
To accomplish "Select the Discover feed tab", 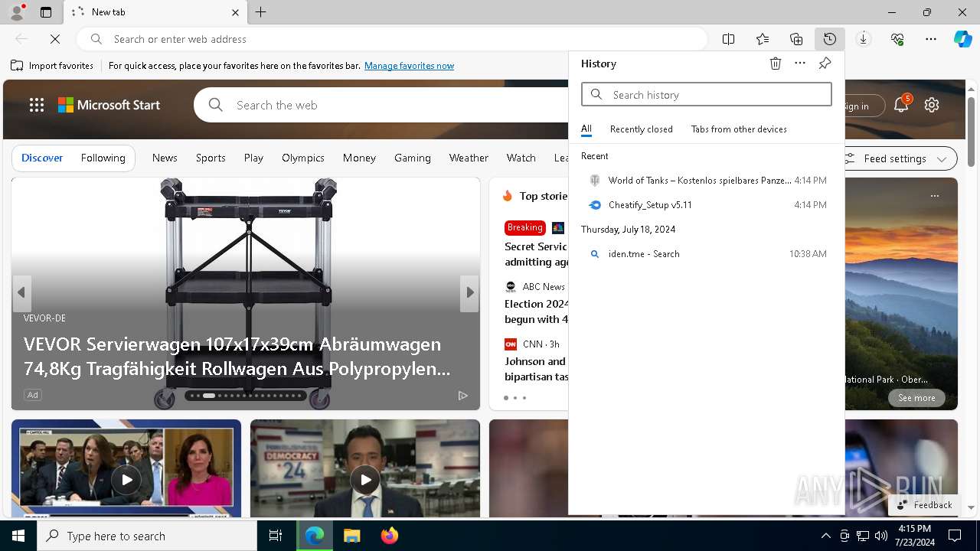I will pyautogui.click(x=42, y=158).
